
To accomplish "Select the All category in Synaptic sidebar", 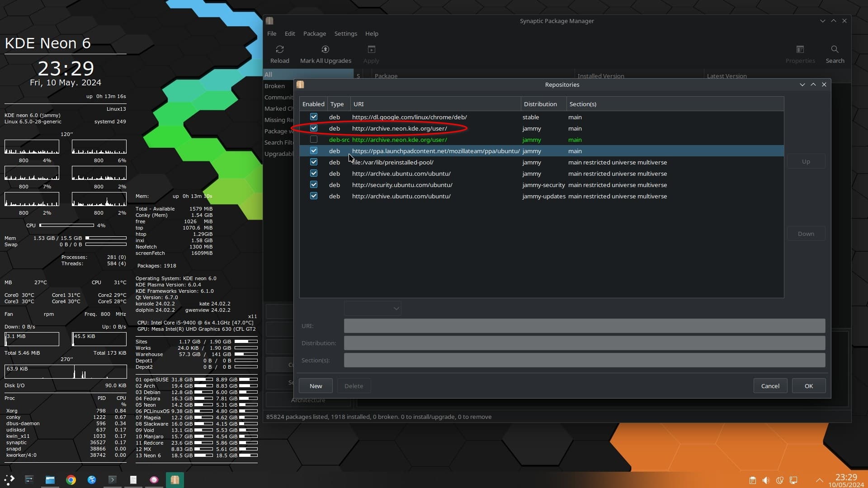I will point(308,74).
